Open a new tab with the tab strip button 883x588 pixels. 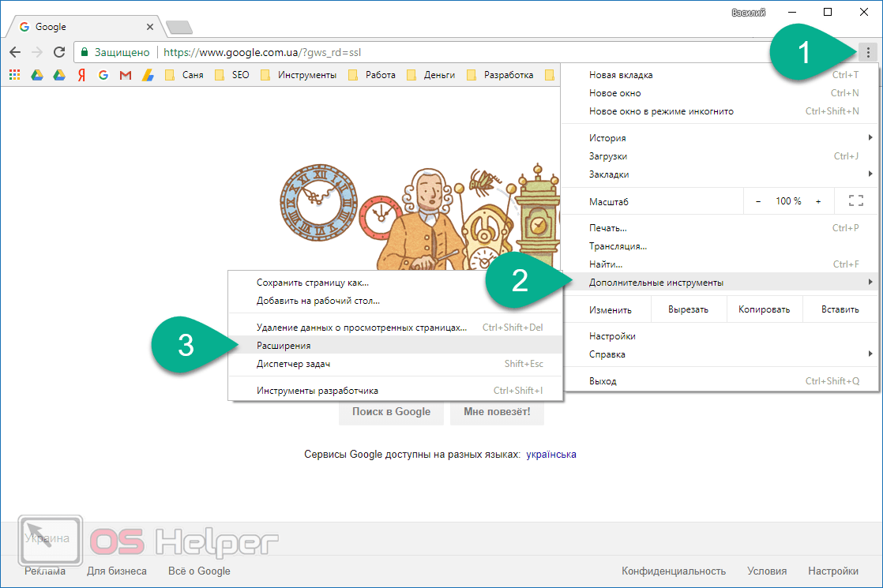point(179,27)
